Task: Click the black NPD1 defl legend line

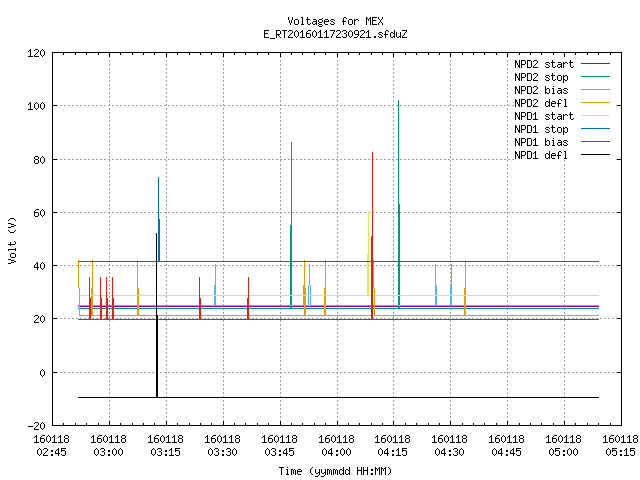Action: pyautogui.click(x=595, y=155)
